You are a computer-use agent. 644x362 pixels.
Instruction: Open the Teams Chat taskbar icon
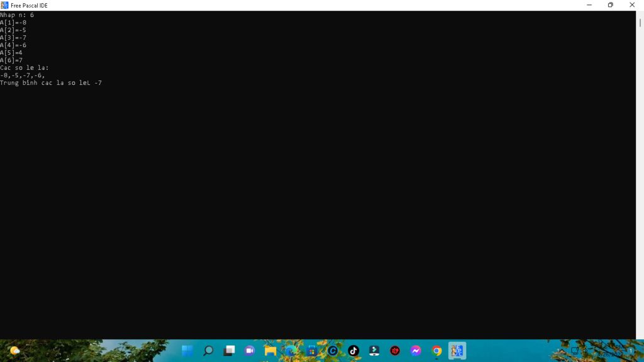[x=250, y=351]
